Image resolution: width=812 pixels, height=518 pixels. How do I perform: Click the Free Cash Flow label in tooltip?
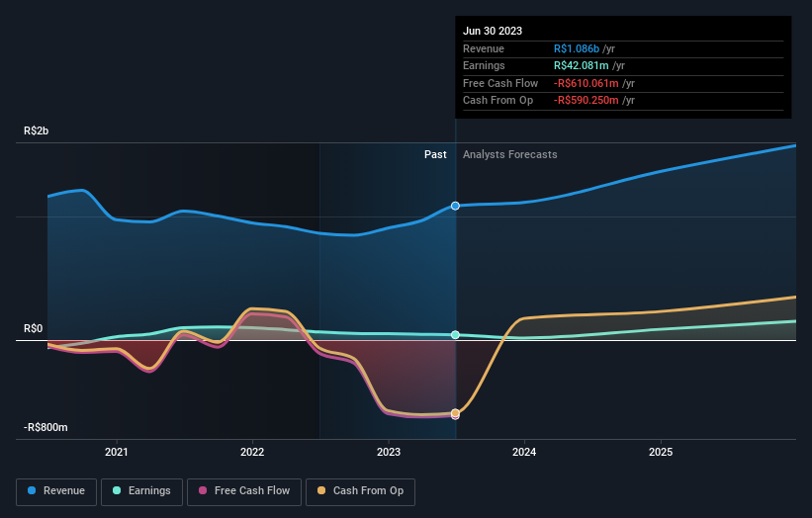(500, 83)
